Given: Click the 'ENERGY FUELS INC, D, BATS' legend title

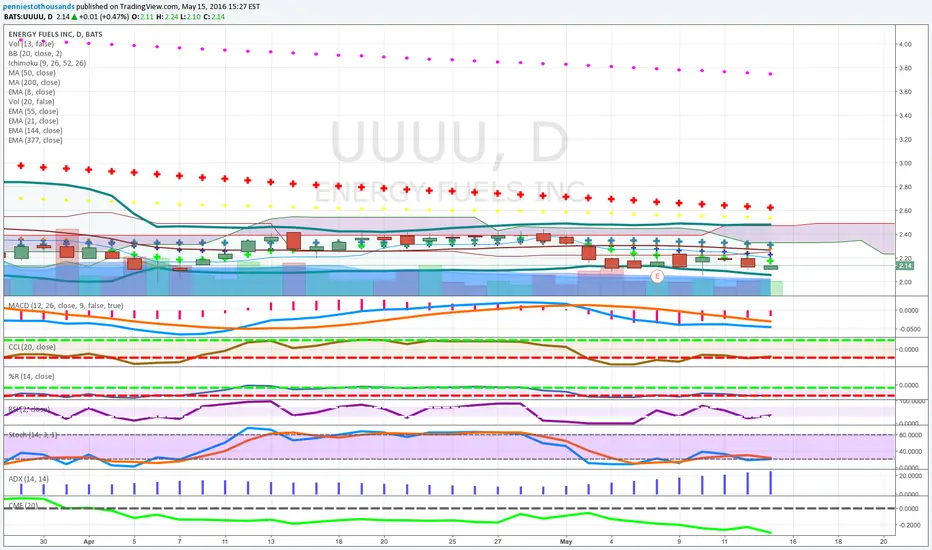Looking at the screenshot, I should [55, 34].
